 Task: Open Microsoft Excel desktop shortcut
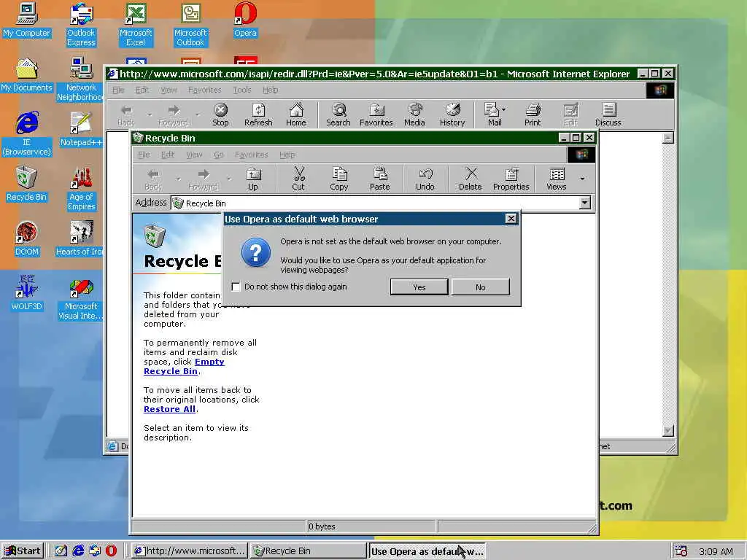click(x=136, y=25)
